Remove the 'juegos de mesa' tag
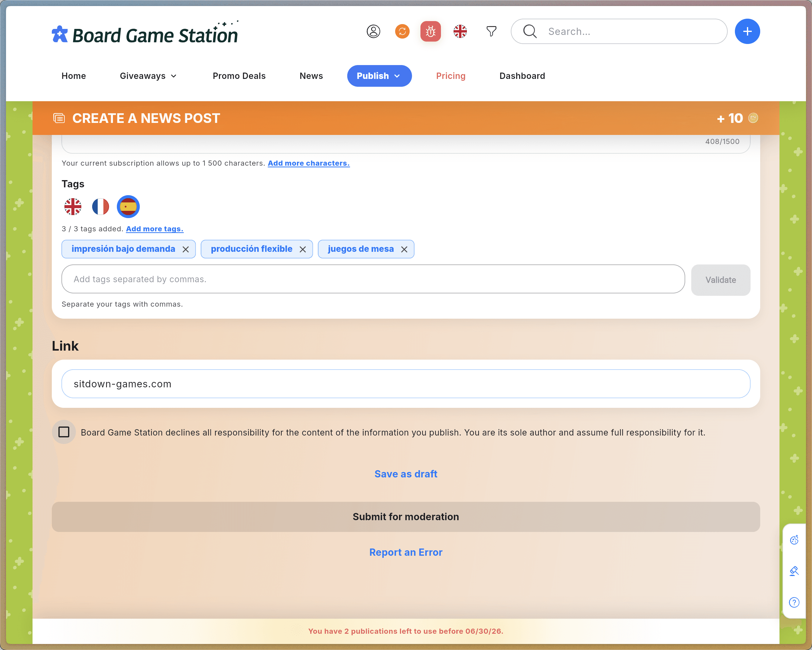This screenshot has height=650, width=812. coord(404,249)
